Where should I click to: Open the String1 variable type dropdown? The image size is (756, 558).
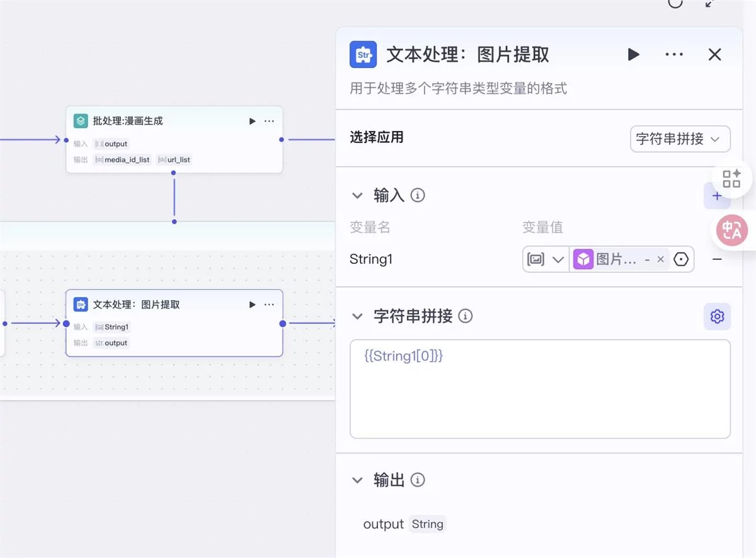[x=546, y=259]
